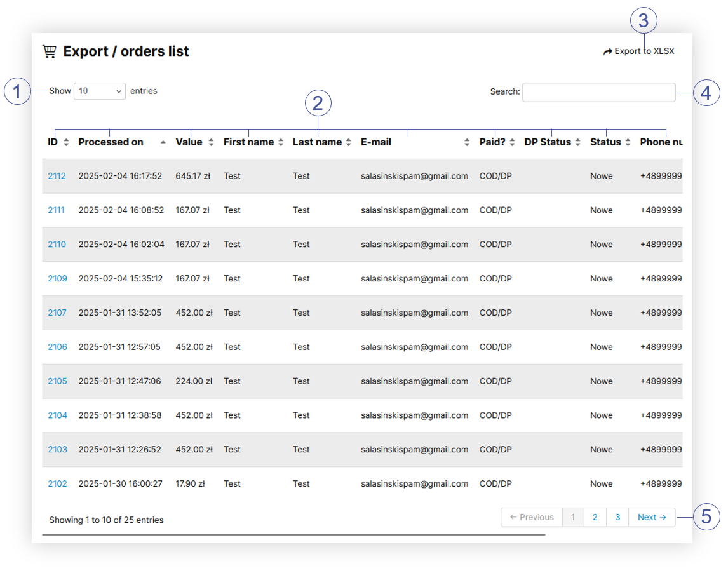Sort by E-mail using its arrows icon
The image size is (728, 573).
[x=467, y=143]
